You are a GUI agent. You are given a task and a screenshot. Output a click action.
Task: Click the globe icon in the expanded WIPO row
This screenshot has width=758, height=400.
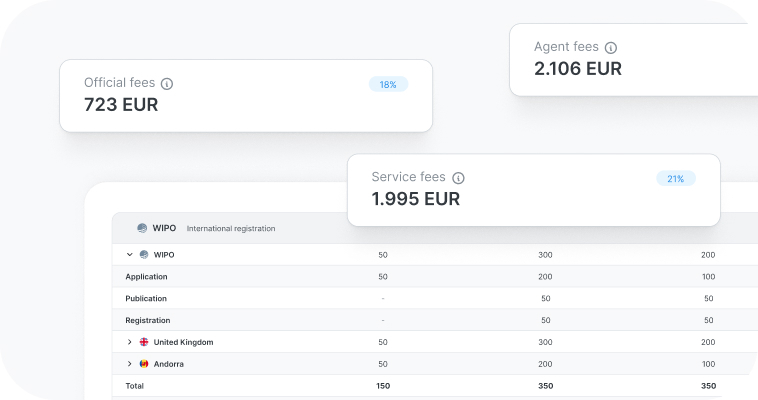(x=144, y=255)
